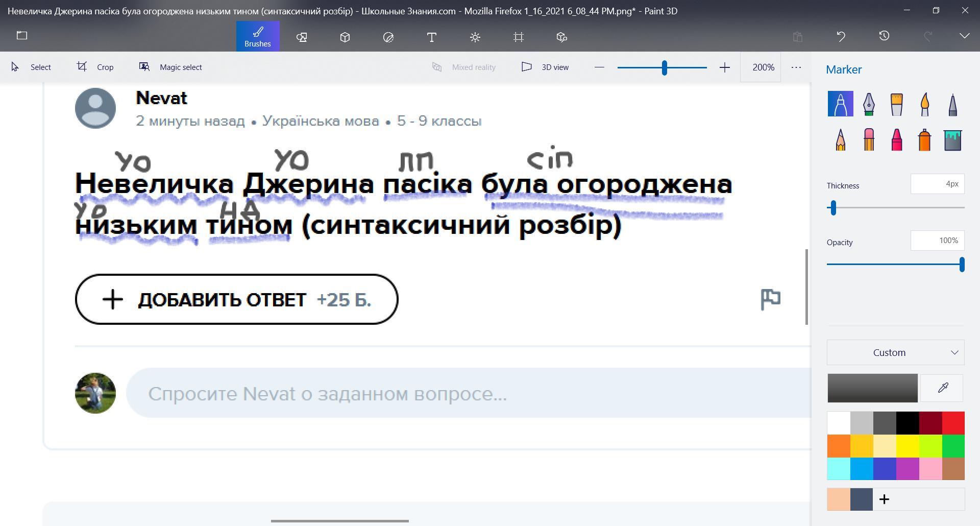Open the three-dots more options menu

coord(796,67)
